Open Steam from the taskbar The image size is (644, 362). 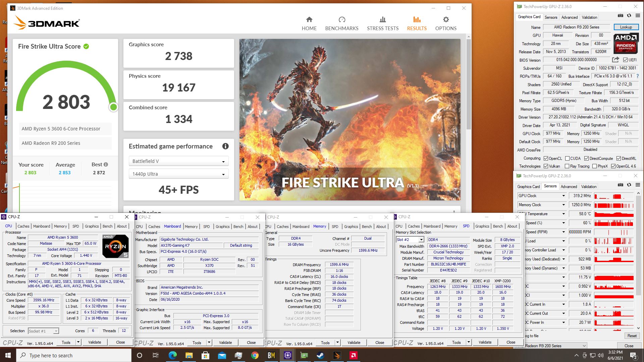tap(320, 355)
